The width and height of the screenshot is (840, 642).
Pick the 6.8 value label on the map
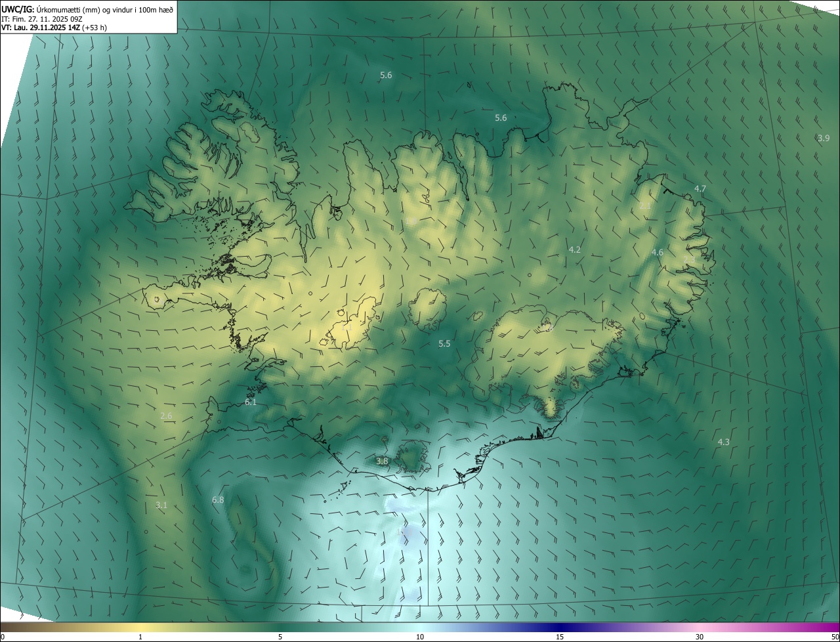click(218, 500)
